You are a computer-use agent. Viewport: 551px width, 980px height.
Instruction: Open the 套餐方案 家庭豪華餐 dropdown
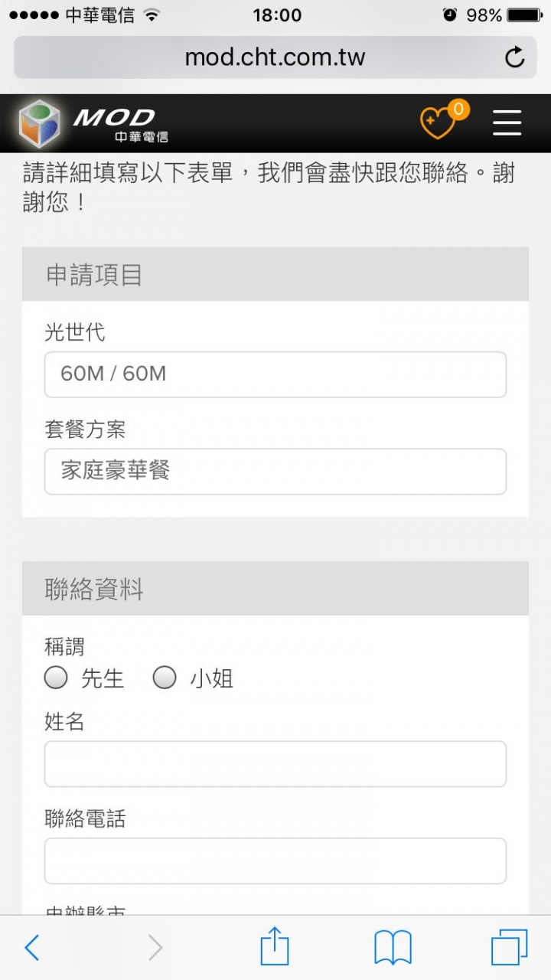pyautogui.click(x=275, y=472)
